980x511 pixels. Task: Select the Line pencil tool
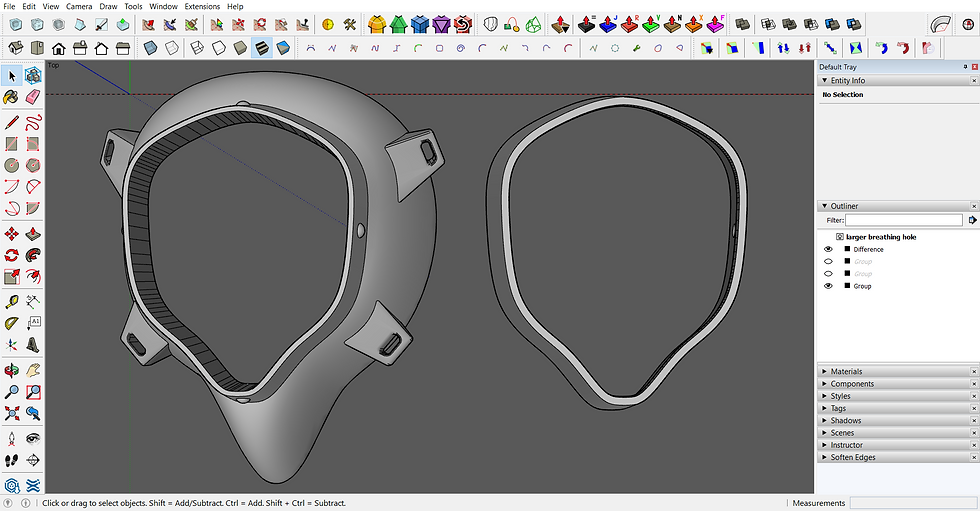point(11,122)
